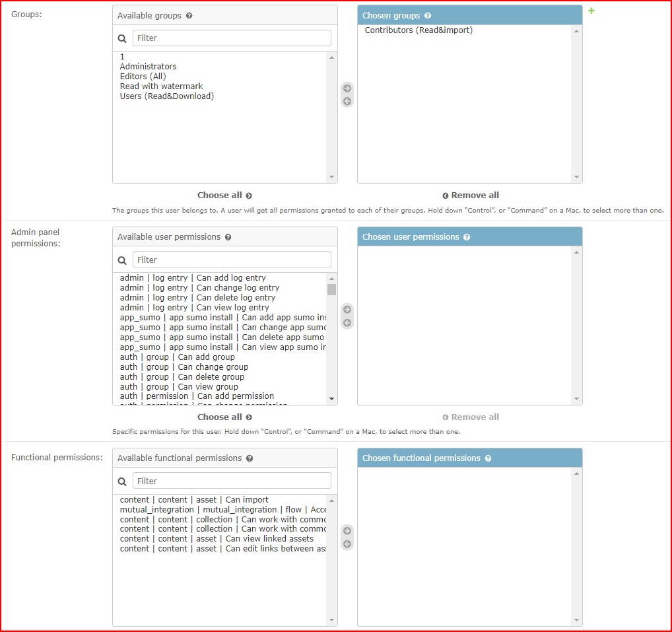Click help icon beside Available user permissions

[x=228, y=237]
